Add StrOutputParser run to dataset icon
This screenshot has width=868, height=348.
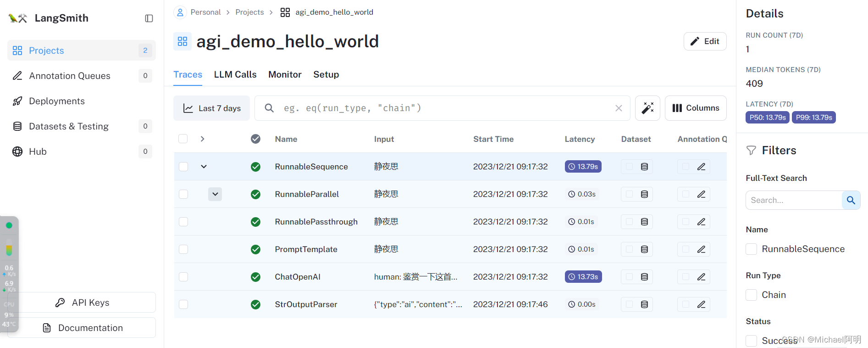pos(644,304)
